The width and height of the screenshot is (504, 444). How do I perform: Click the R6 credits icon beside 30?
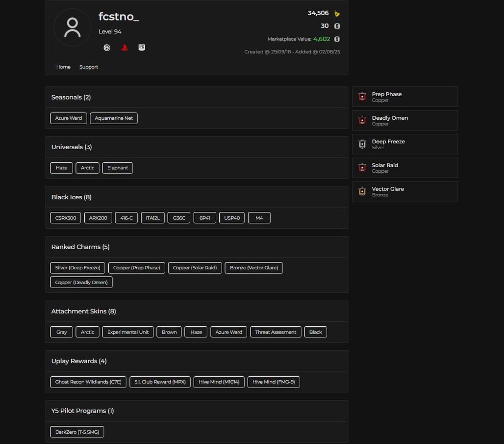[x=337, y=26]
